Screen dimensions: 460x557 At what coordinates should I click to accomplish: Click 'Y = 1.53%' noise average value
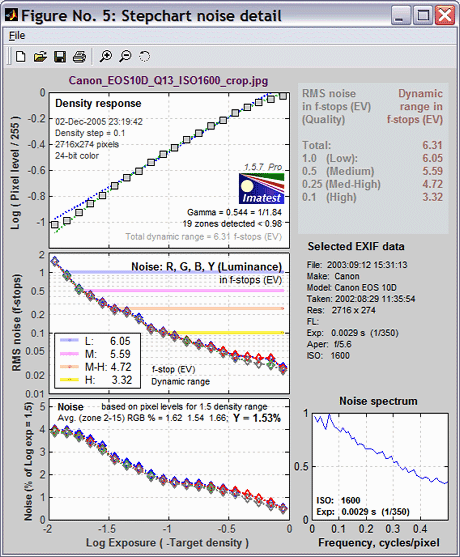point(257,418)
